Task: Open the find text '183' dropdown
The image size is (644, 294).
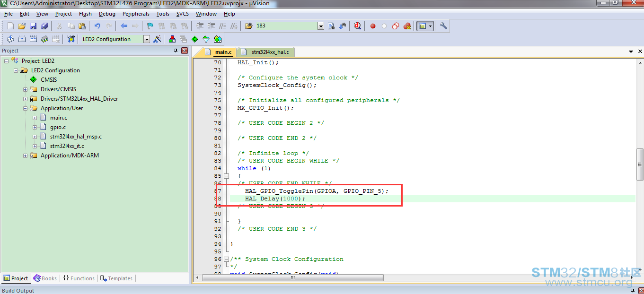Action: tap(321, 26)
